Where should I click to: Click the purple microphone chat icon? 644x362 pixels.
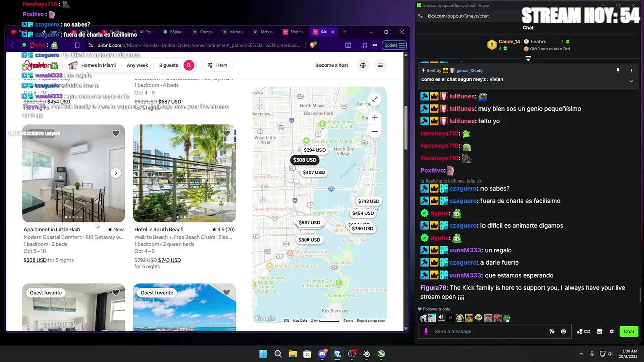(x=426, y=332)
